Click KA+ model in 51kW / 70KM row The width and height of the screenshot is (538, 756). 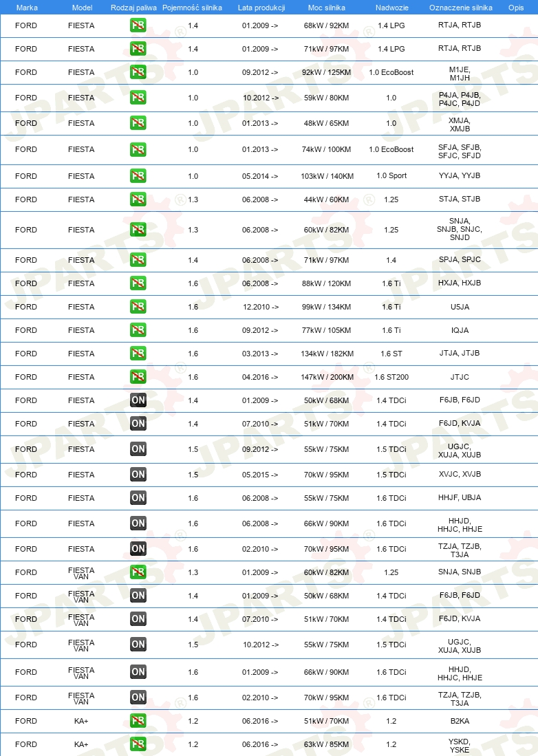point(81,721)
